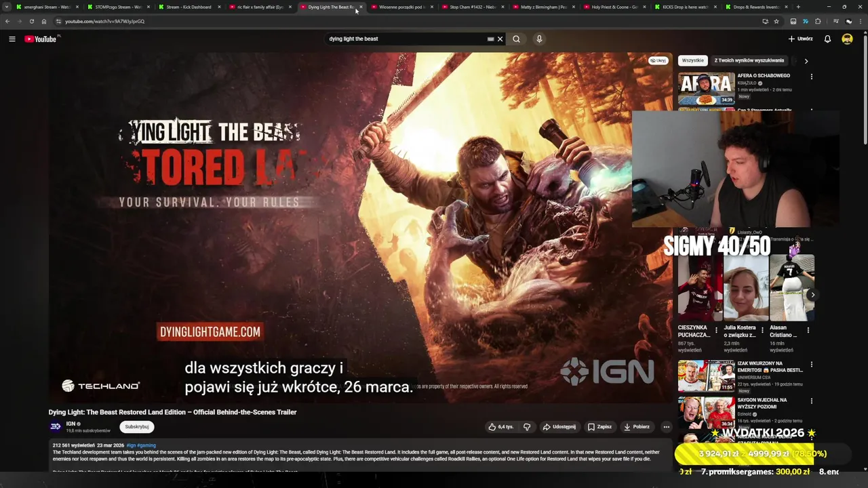Open options menu for AFERA O SCHABOWEGO
Viewport: 868px width, 488px height.
(811, 77)
